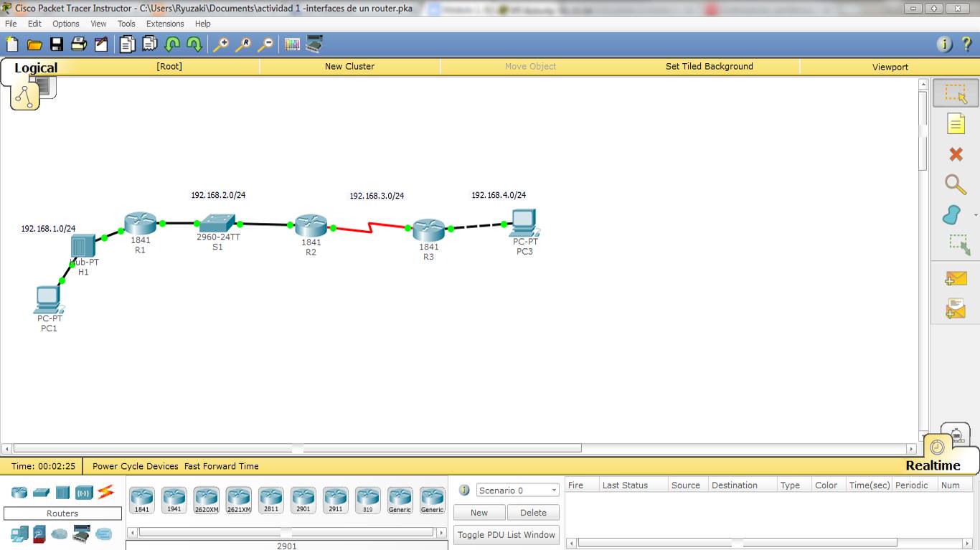Open the Options menu
The width and height of the screenshot is (980, 550).
pyautogui.click(x=65, y=23)
